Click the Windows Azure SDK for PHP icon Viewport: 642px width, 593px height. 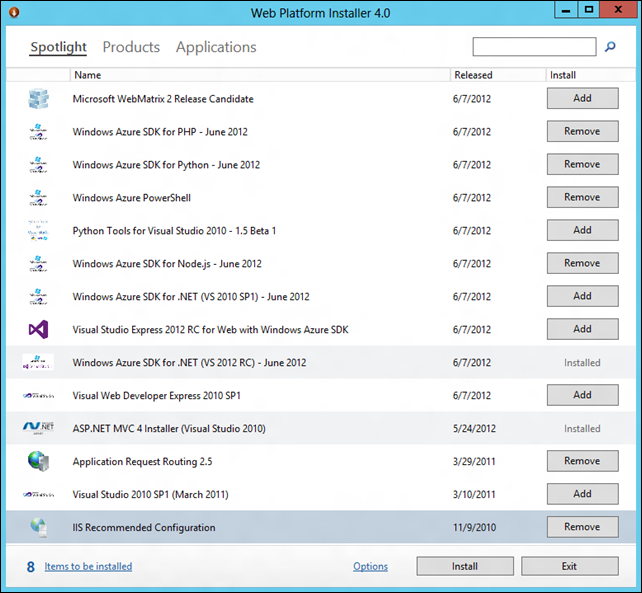point(38,132)
